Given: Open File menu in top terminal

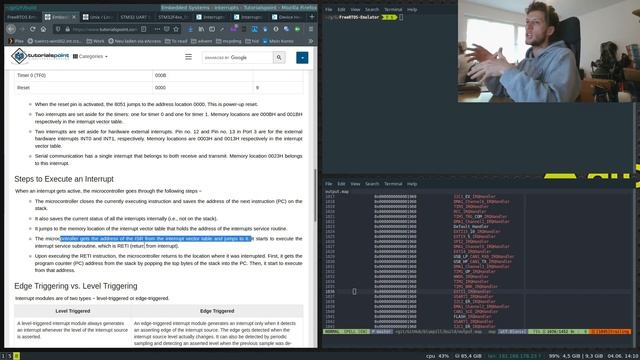Looking at the screenshot, I should pos(329,9).
